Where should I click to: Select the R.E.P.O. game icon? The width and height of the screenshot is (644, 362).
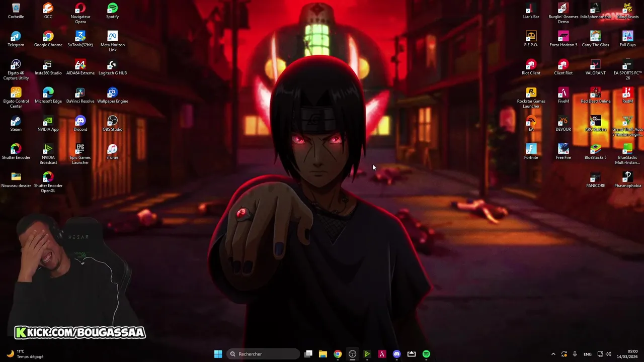tap(531, 39)
